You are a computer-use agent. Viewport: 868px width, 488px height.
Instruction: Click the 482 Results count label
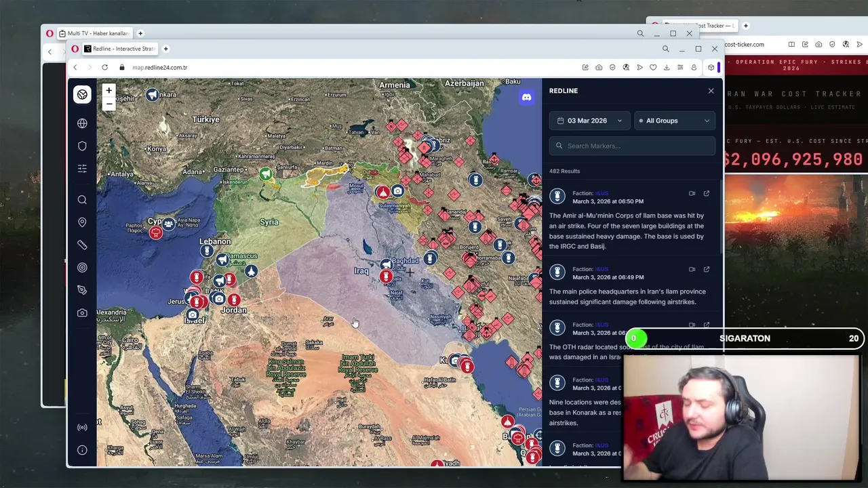click(x=564, y=171)
